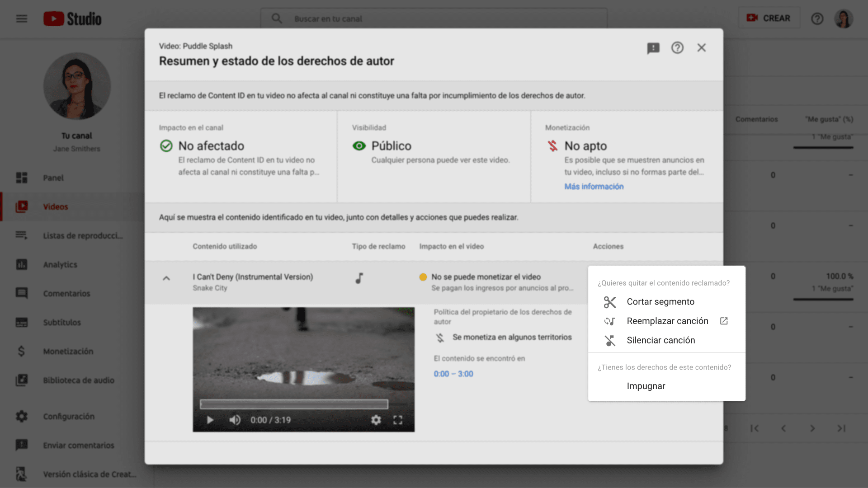This screenshot has height=488, width=868.
Task: Open the Más información link
Action: point(594,186)
